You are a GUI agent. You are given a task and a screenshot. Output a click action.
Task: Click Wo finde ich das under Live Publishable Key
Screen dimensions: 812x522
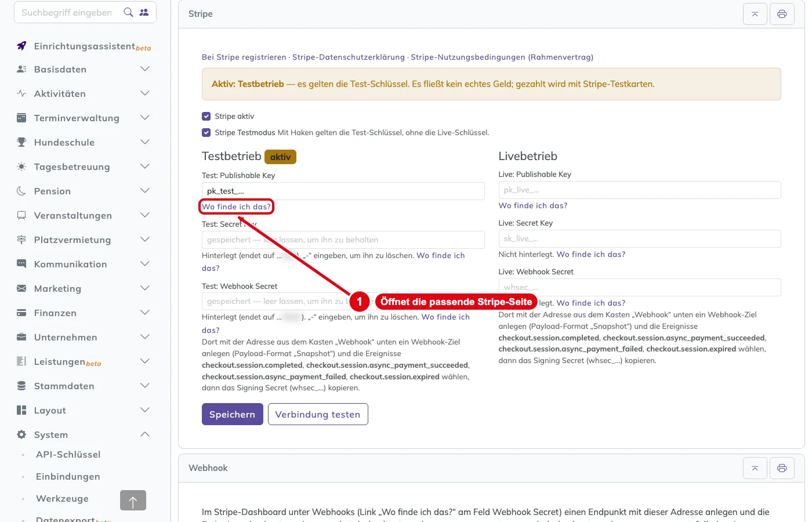(533, 205)
